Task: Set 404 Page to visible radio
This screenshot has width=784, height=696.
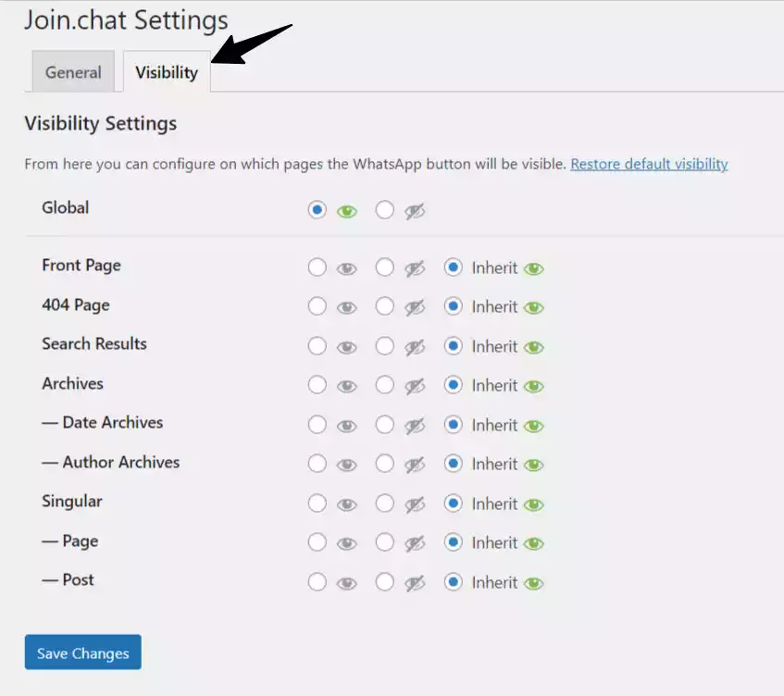Action: tap(317, 306)
